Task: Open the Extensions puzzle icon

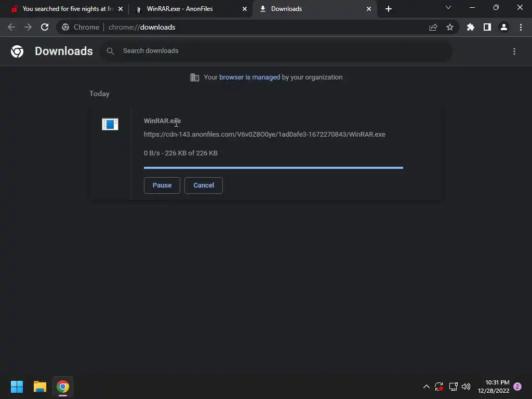Action: pos(471,27)
